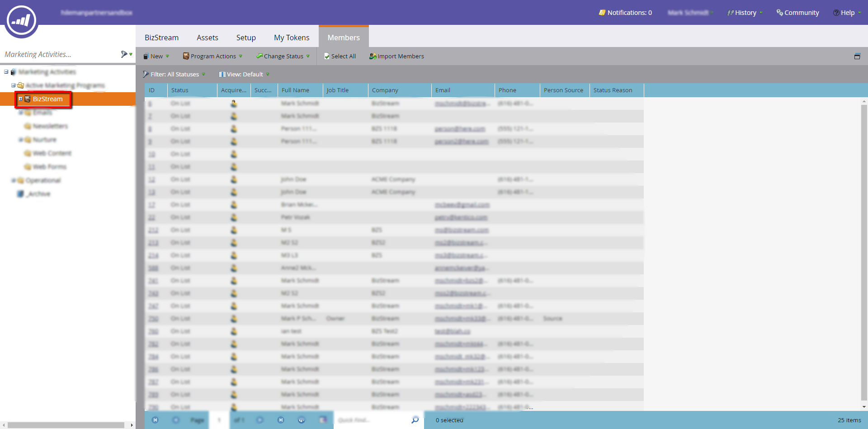The height and width of the screenshot is (429, 868).
Task: Select the Newsletters folder in the tree
Action: [50, 126]
